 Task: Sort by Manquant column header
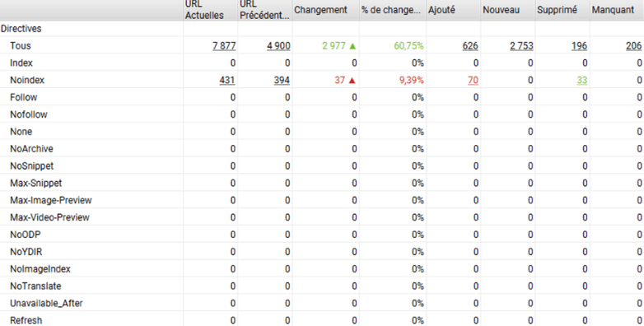617,10
